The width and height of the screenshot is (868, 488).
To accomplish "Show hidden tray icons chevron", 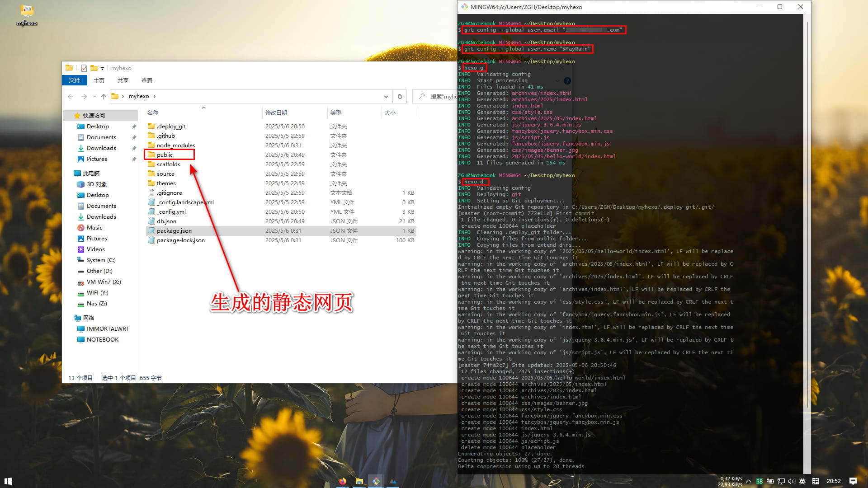I will click(749, 481).
